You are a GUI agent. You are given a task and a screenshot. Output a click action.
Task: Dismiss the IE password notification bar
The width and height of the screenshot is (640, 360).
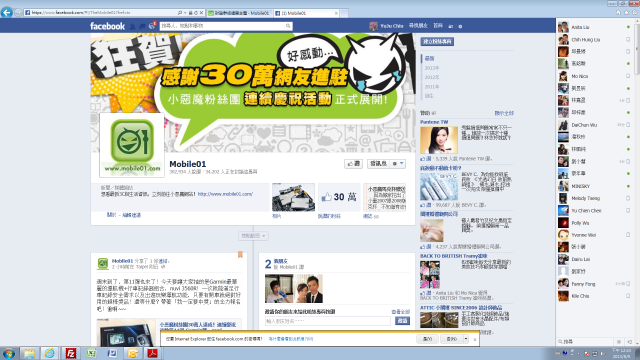point(475,339)
